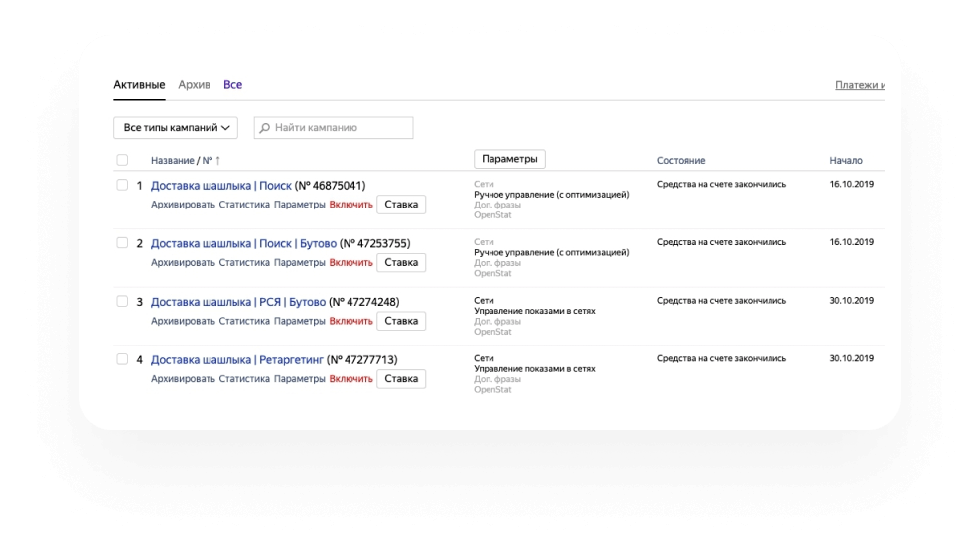Click the sort arrow next to Название / №
The width and height of the screenshot is (980, 554).
pyautogui.click(x=218, y=161)
